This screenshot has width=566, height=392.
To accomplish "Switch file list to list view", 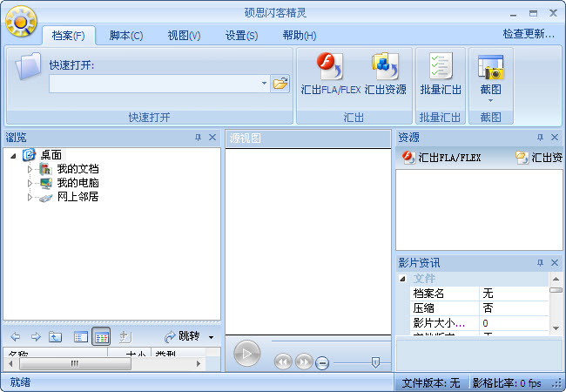I will [80, 337].
